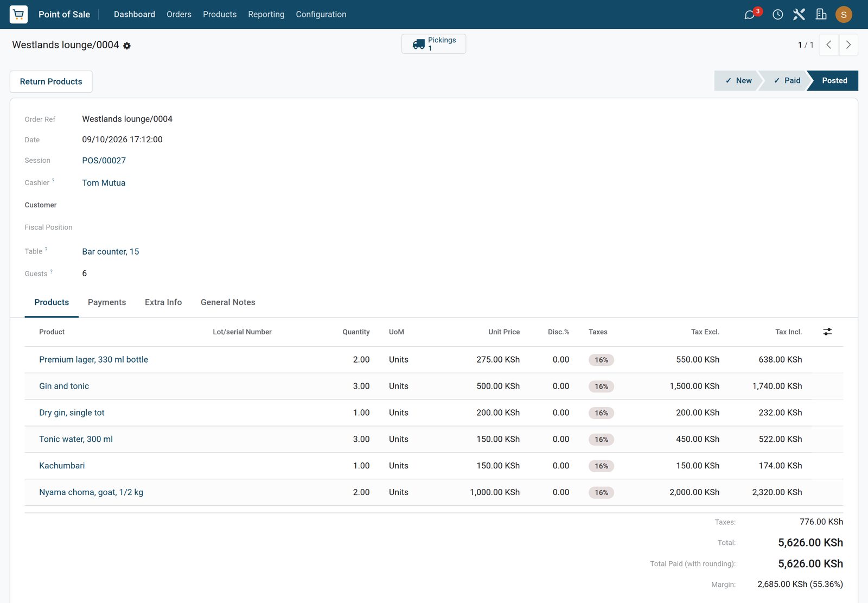Viewport: 868px width, 603px height.
Task: Click the 16% tax tag on Kachumbari row
Action: [601, 466]
